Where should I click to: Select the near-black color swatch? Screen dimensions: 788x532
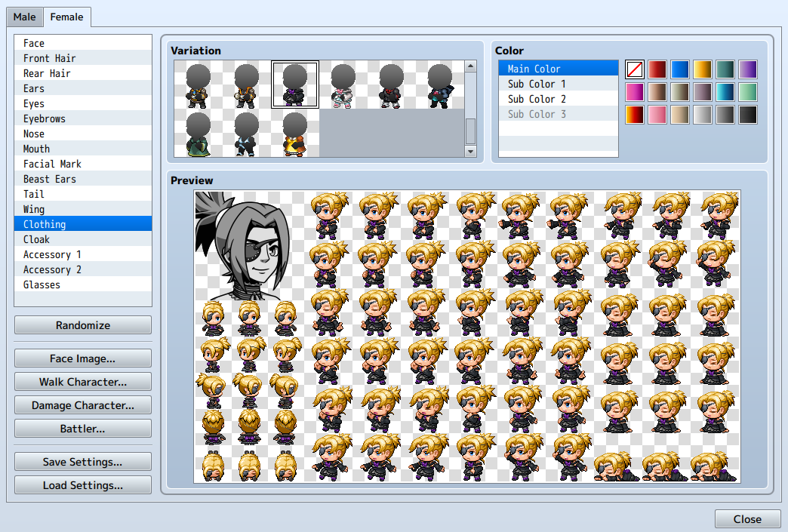[x=748, y=115]
